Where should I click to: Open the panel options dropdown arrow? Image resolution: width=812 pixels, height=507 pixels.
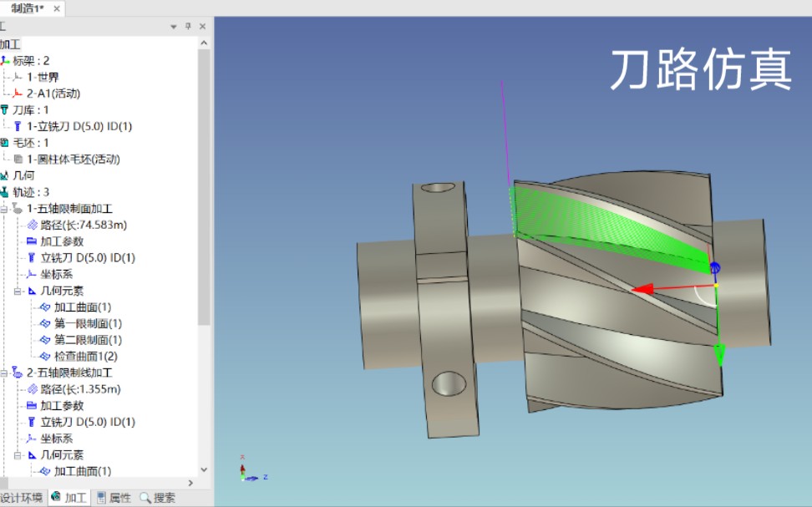[174, 27]
